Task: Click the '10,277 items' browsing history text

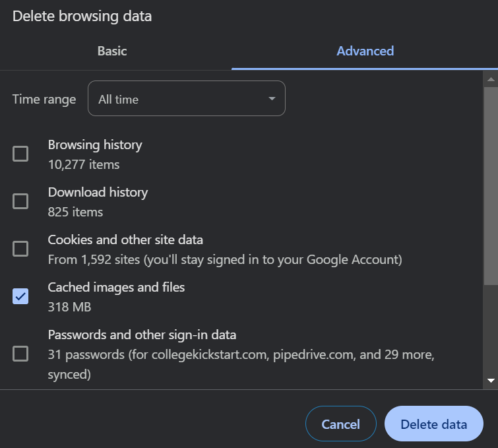Action: tap(84, 164)
